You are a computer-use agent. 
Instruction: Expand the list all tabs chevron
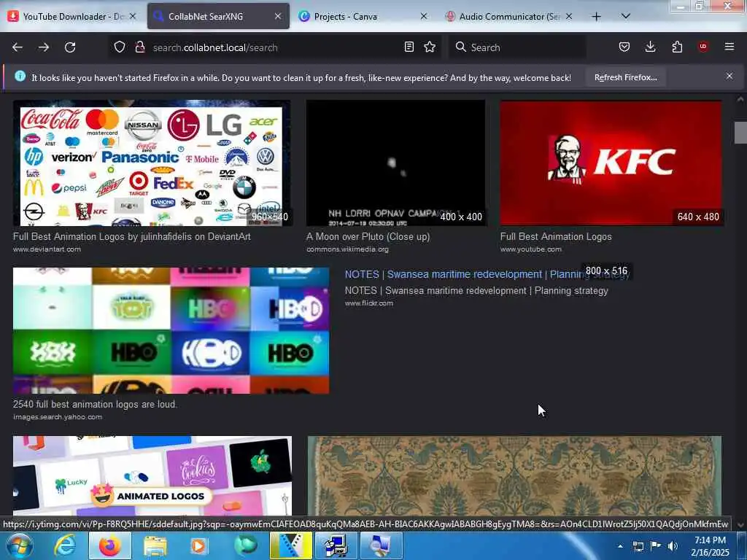pos(626,16)
